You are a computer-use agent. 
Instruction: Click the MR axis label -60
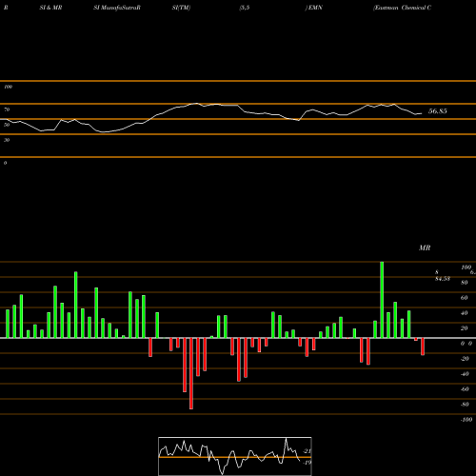465,389
